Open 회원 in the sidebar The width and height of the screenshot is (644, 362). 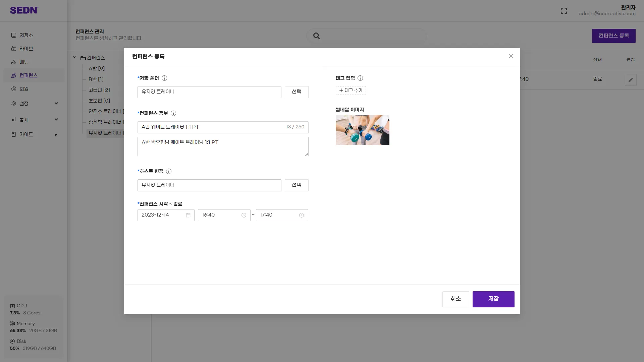[24, 89]
